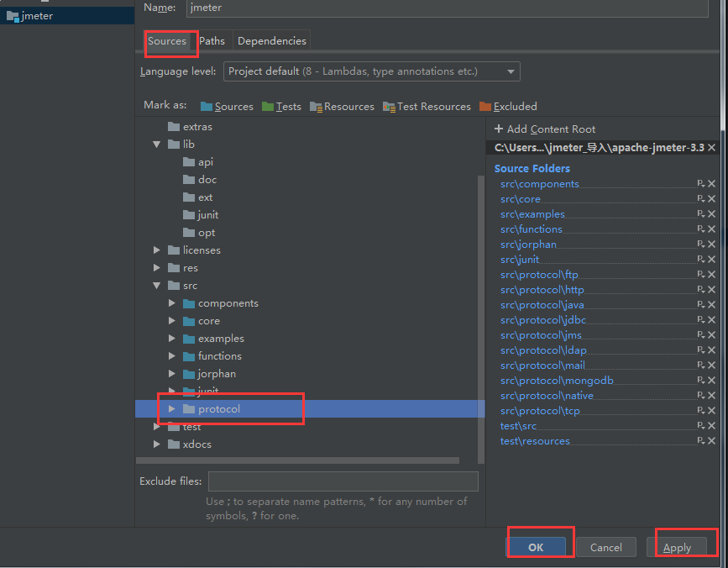728x568 pixels.
Task: Collapse the src folder node
Action: 157,286
